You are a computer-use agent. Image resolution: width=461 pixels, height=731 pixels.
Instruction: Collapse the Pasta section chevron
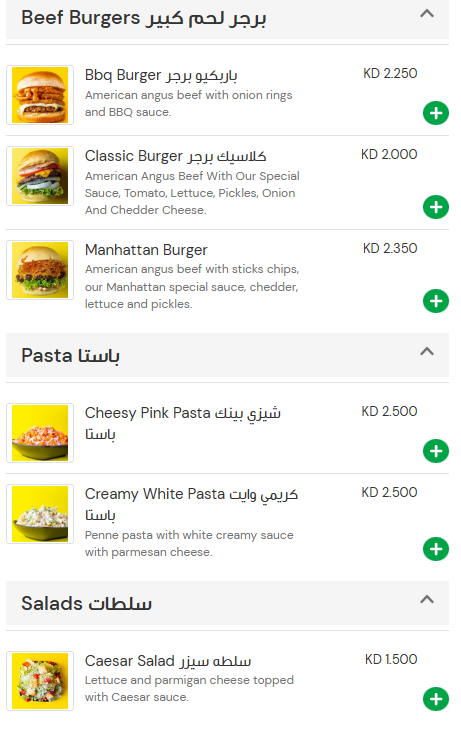(427, 352)
